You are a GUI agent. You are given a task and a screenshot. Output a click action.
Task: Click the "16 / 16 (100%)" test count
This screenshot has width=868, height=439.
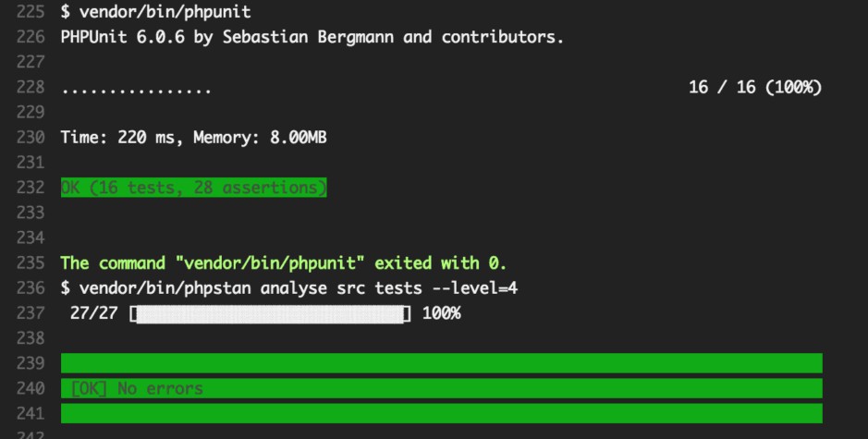pos(754,88)
